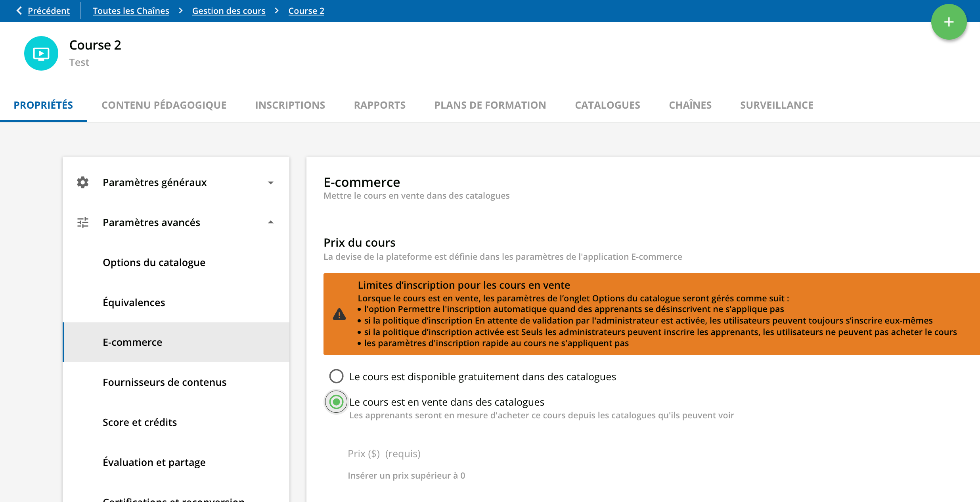Expand the Paramètres généraux section arrow
This screenshot has width=980, height=502.
click(x=271, y=183)
